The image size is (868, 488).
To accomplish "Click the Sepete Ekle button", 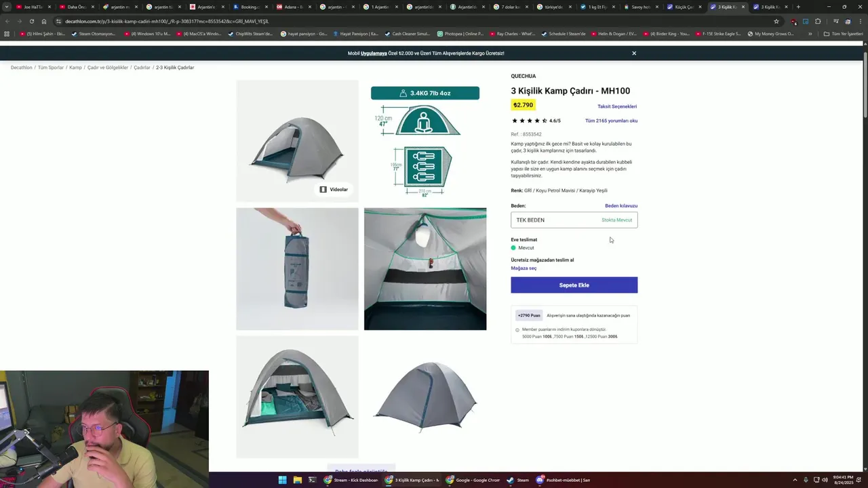I will 574,285.
